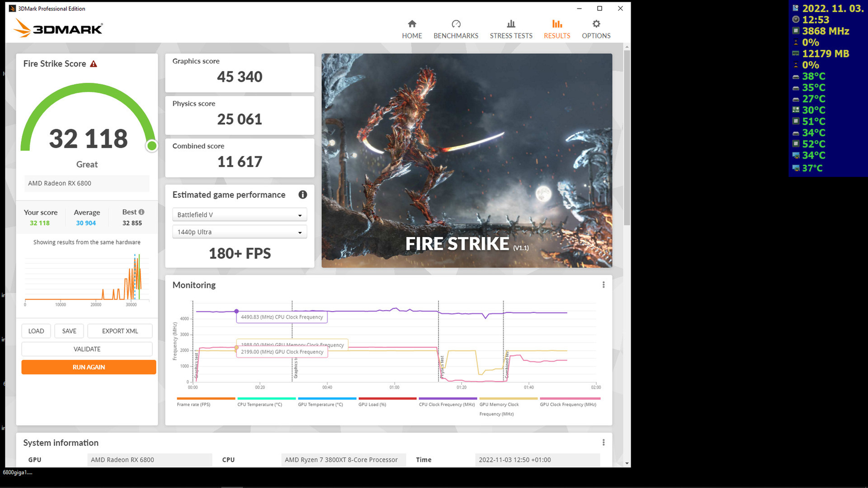This screenshot has height=488, width=868.
Task: Click the Graphics score value 45 340
Action: tap(240, 77)
